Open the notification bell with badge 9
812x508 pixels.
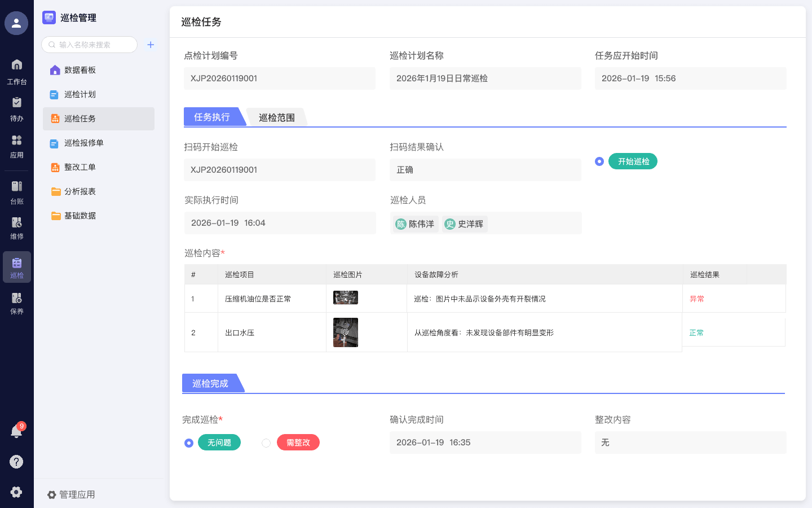[x=16, y=431]
